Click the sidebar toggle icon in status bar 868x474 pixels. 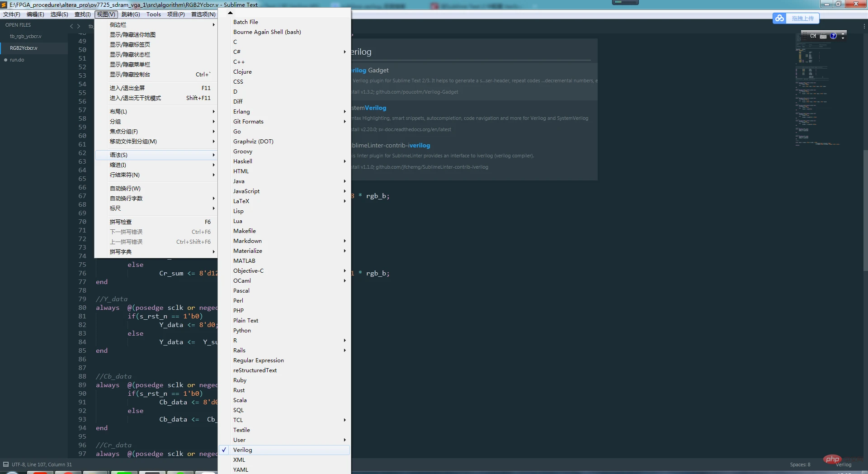click(6, 465)
